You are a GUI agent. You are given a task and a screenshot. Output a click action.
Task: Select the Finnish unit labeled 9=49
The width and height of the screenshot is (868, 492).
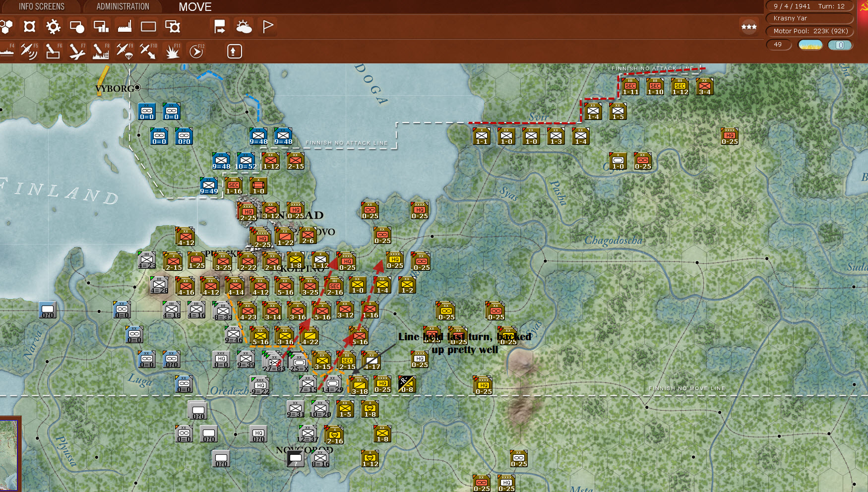click(x=209, y=186)
